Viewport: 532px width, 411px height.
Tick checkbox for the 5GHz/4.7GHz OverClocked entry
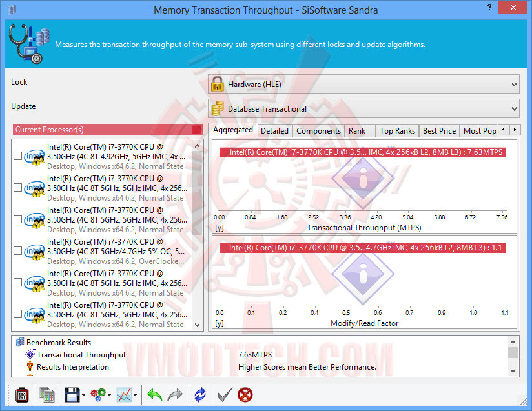[x=17, y=251]
